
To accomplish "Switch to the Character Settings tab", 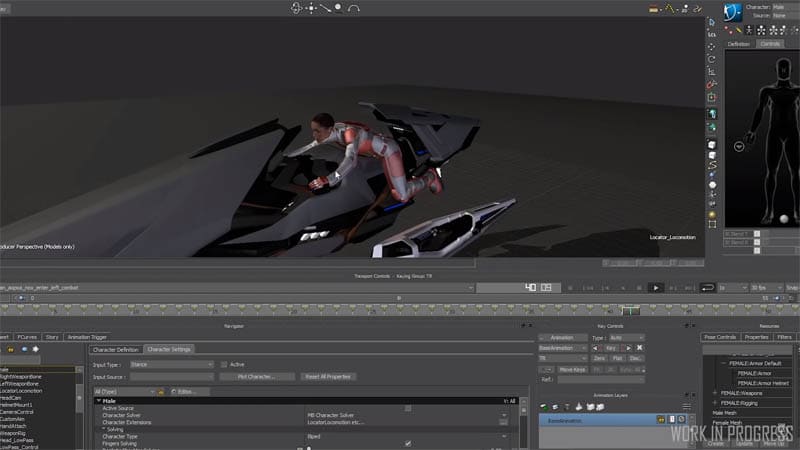I will pos(169,349).
